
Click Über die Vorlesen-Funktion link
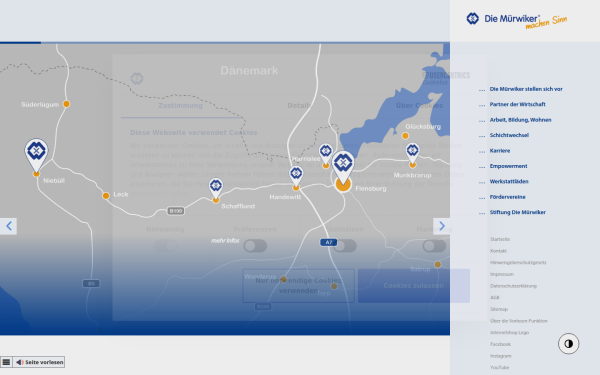tap(518, 321)
